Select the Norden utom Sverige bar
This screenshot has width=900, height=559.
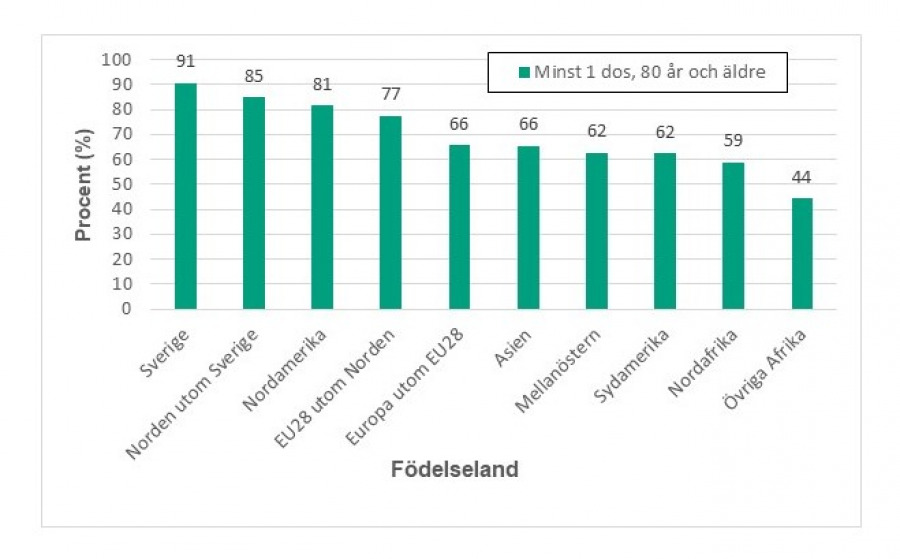(254, 203)
